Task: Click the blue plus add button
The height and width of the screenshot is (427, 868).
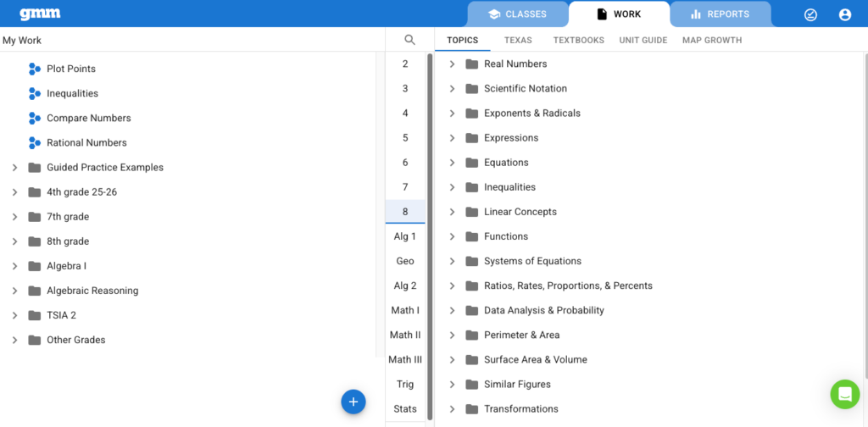Action: [x=353, y=402]
